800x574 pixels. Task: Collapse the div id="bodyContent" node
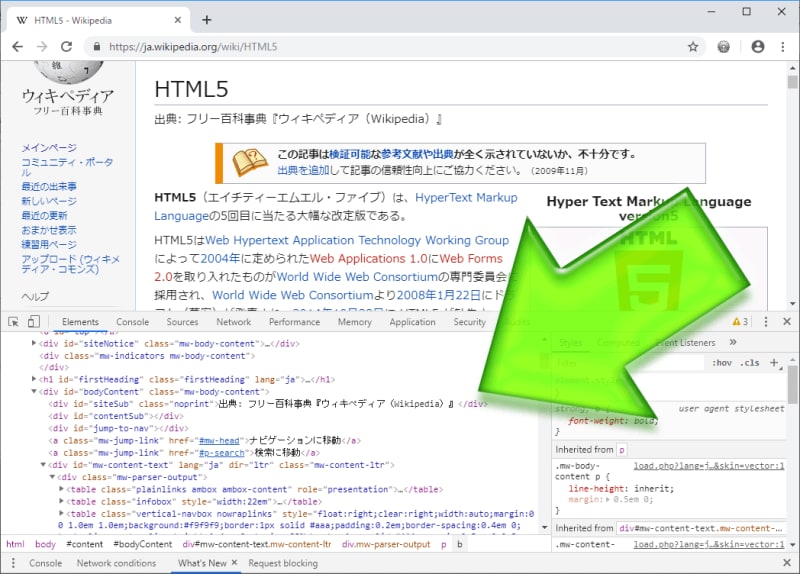34,392
